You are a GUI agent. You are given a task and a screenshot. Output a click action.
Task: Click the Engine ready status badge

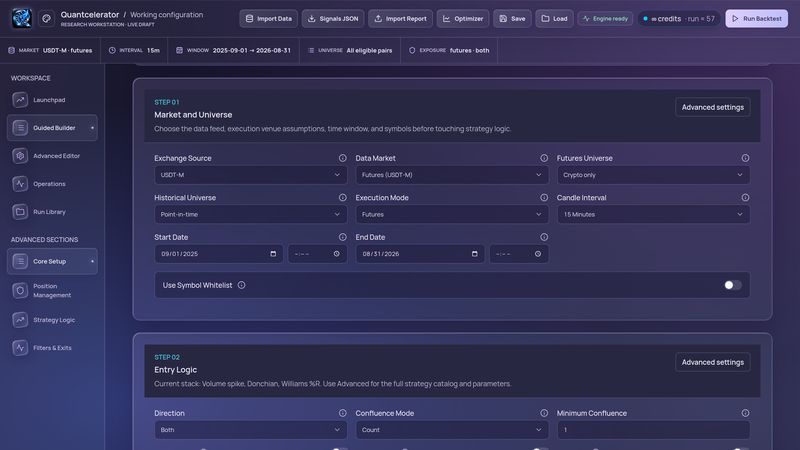605,19
